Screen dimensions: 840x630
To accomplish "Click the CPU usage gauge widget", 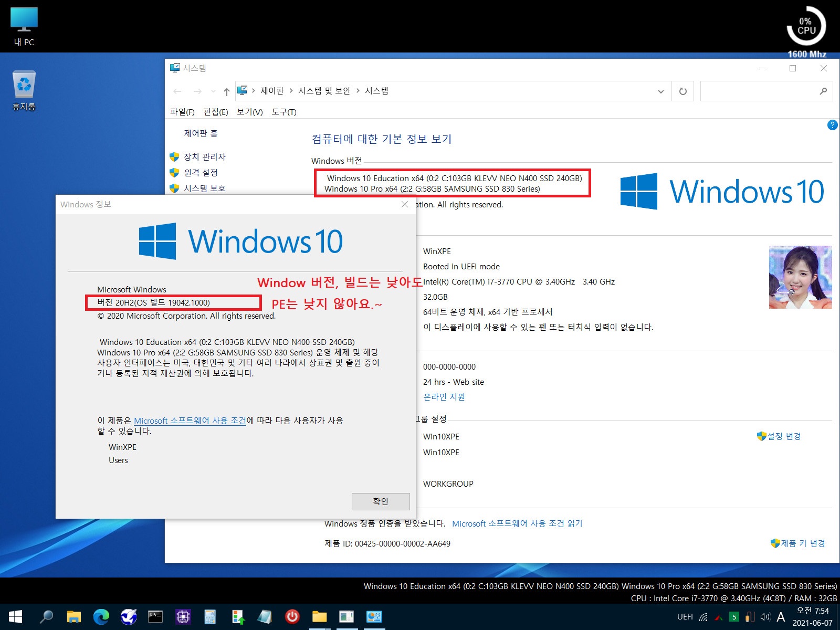I will (x=806, y=26).
